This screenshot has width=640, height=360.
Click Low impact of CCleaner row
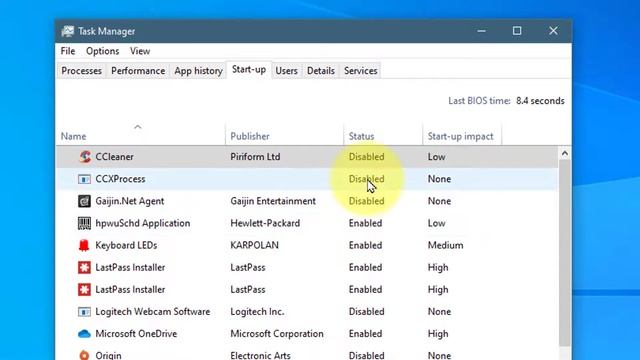click(436, 157)
